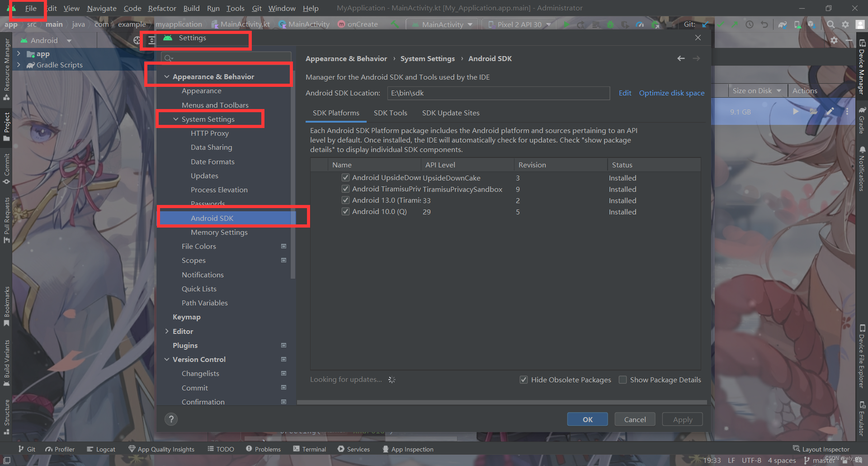Open Resource Manager side tool window
The image size is (868, 466).
pyautogui.click(x=6, y=69)
